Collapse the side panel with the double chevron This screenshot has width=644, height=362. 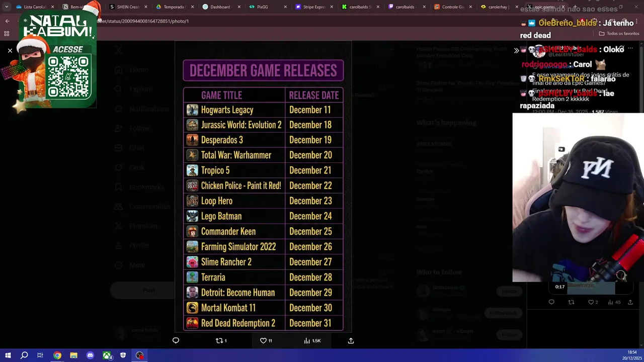pyautogui.click(x=516, y=51)
